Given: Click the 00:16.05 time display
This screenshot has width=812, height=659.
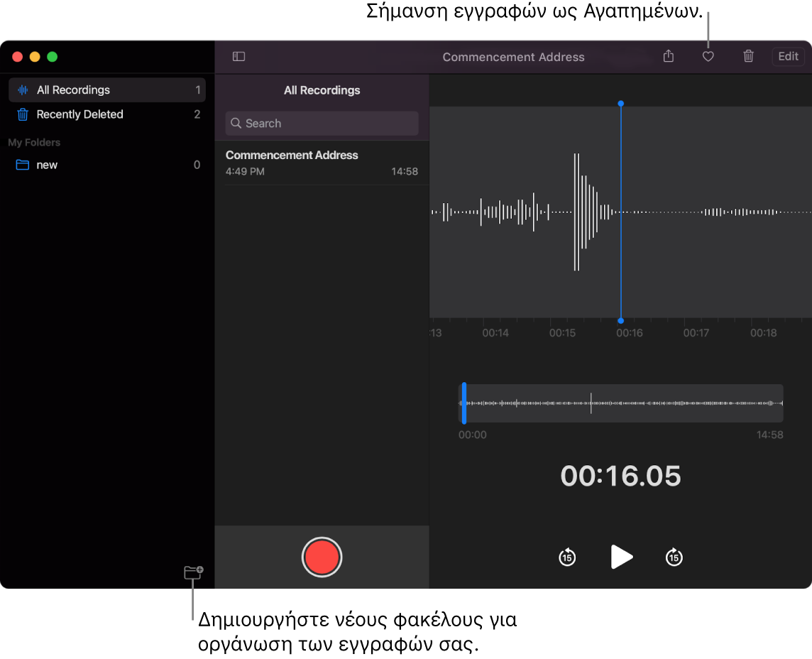Looking at the screenshot, I should pos(620,476).
